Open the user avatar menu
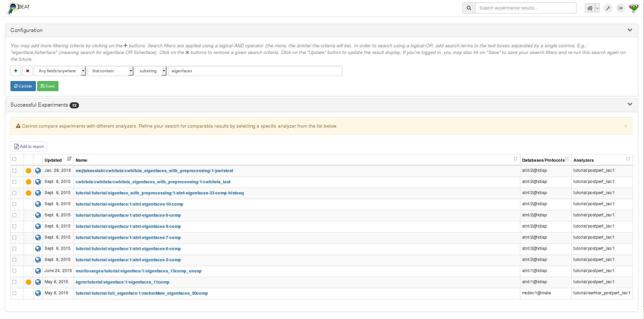The height and width of the screenshot is (319, 644). [x=634, y=8]
